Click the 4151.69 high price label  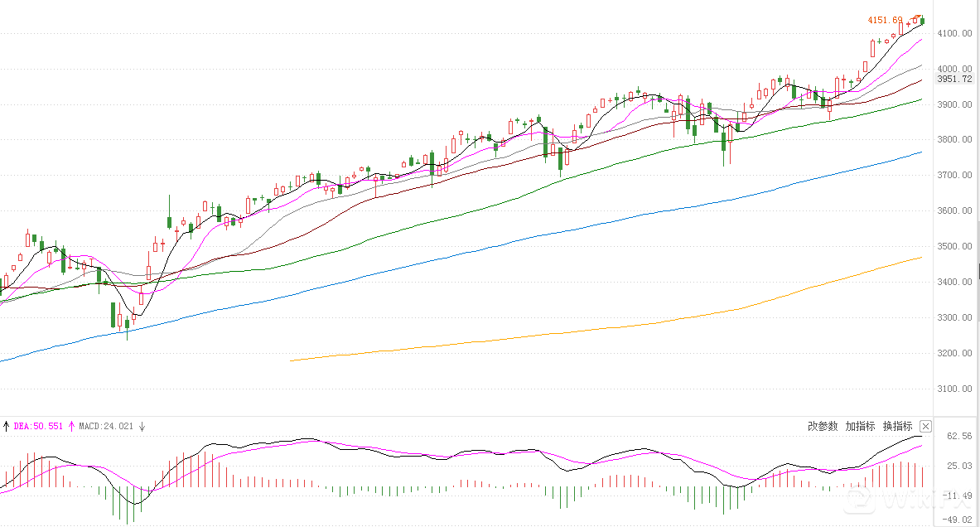[x=885, y=20]
